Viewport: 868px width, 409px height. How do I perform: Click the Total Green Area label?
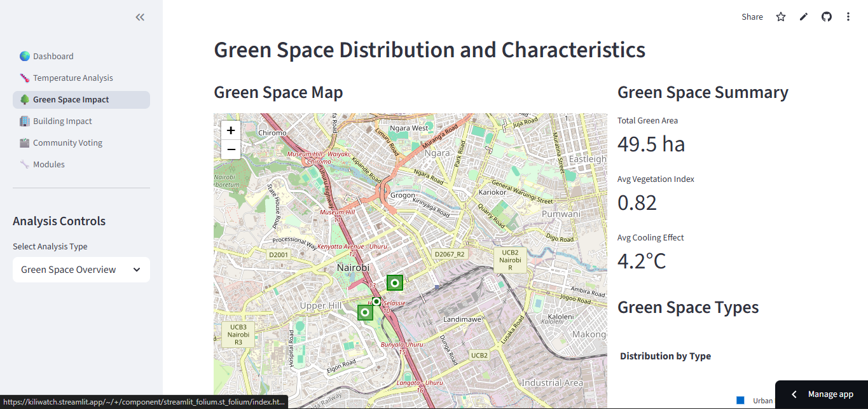point(647,120)
